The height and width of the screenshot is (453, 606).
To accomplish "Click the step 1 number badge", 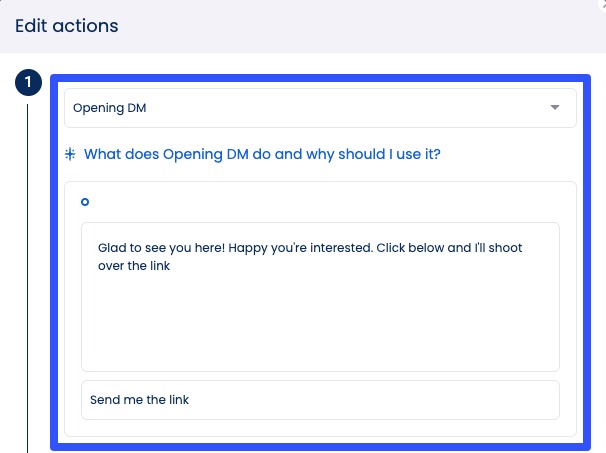I will pyautogui.click(x=28, y=83).
